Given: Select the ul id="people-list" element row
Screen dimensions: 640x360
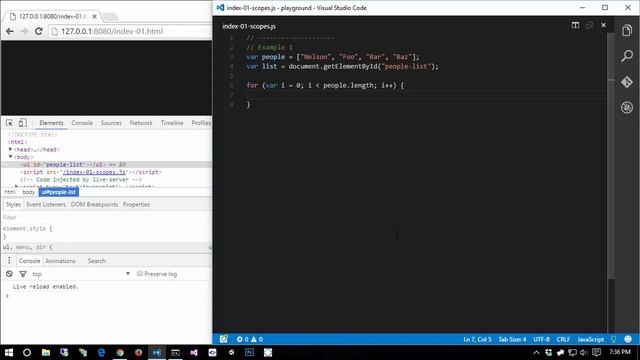Looking at the screenshot, I should click(x=106, y=164).
